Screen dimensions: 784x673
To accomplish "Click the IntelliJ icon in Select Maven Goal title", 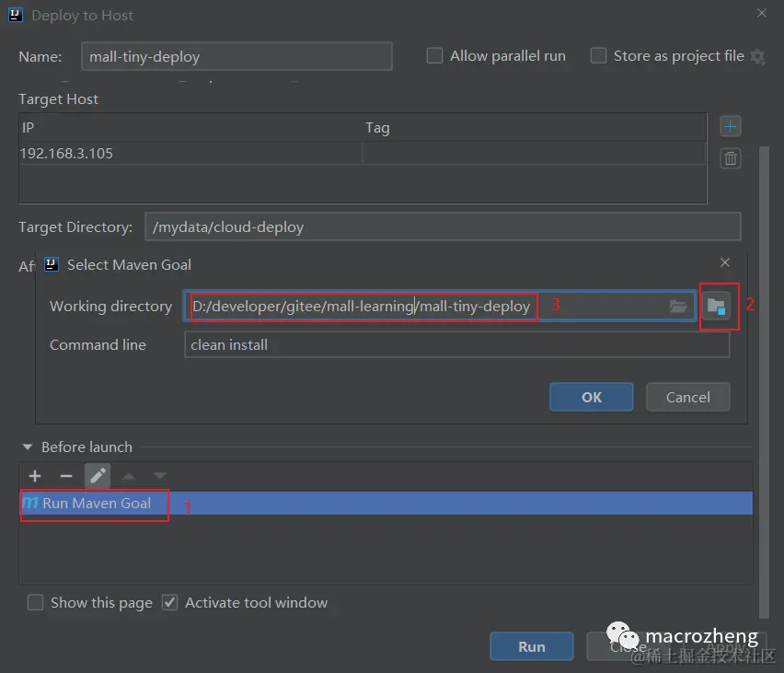I will [52, 264].
